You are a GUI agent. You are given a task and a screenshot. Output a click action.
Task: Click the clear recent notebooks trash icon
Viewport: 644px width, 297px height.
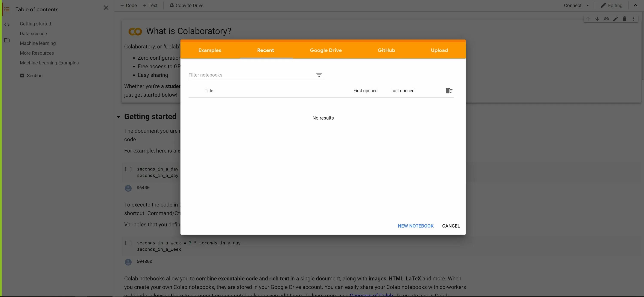tap(449, 91)
